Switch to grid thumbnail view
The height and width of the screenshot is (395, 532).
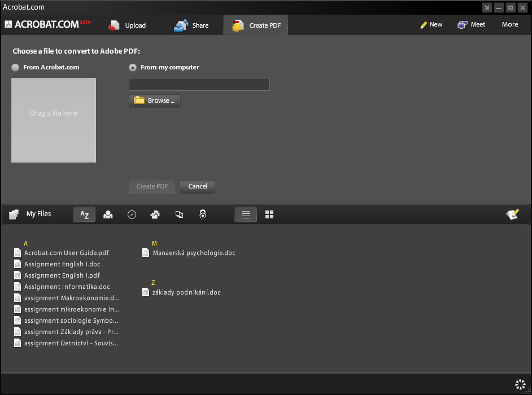coord(269,214)
